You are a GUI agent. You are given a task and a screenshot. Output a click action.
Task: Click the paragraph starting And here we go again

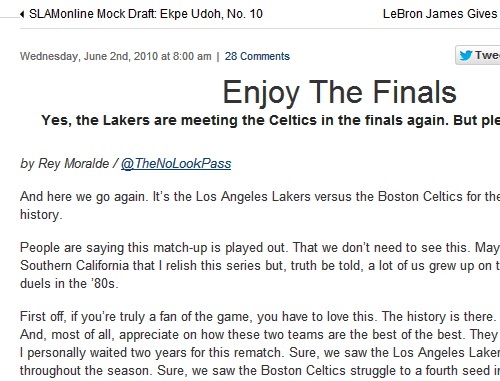260,205
